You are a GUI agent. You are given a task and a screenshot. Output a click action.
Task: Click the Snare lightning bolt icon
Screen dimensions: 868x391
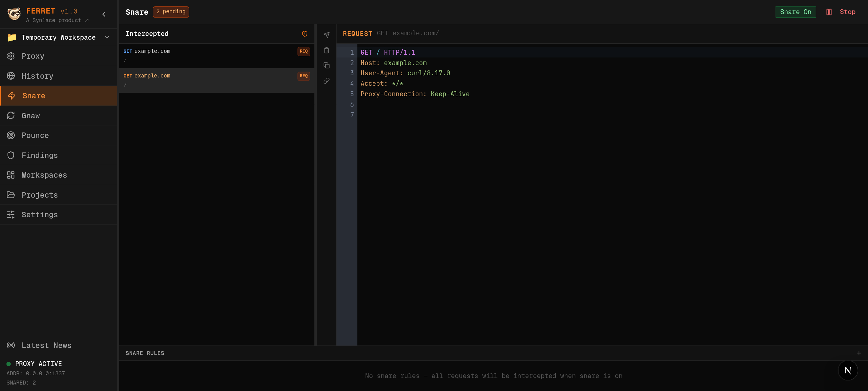[12, 96]
